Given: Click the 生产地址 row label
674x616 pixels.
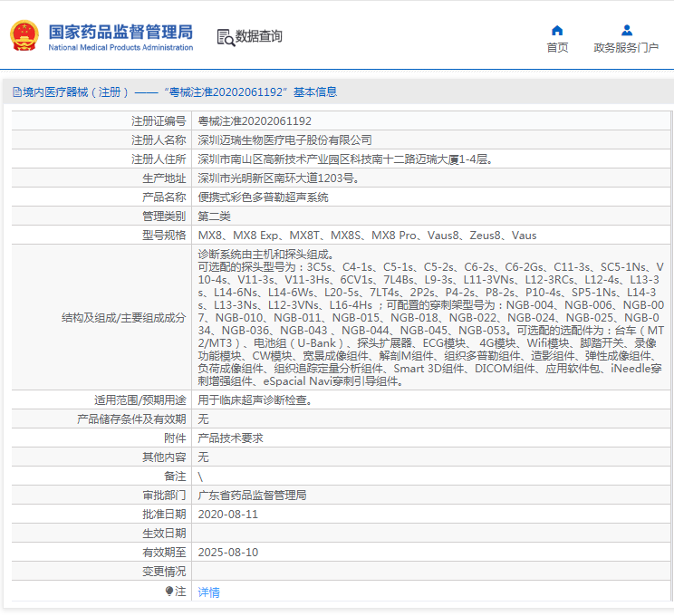Looking at the screenshot, I should coord(164,178).
